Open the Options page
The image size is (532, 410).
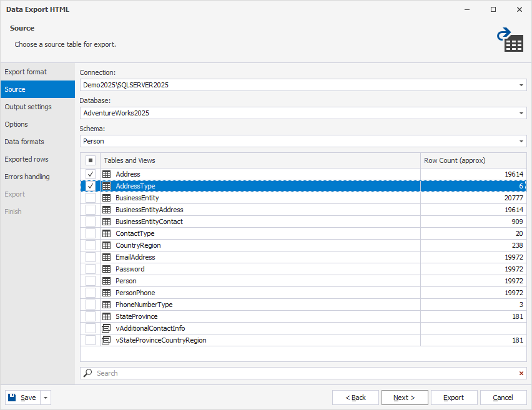tap(37, 124)
